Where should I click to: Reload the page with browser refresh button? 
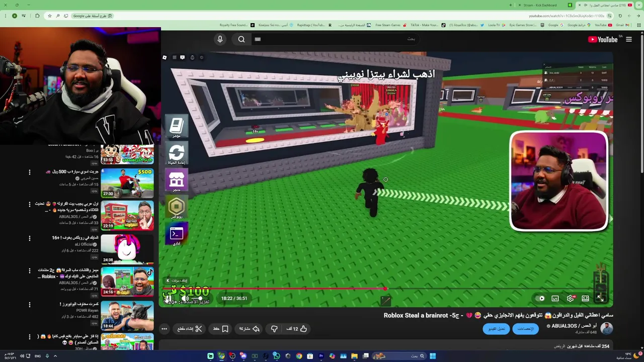(x=620, y=16)
